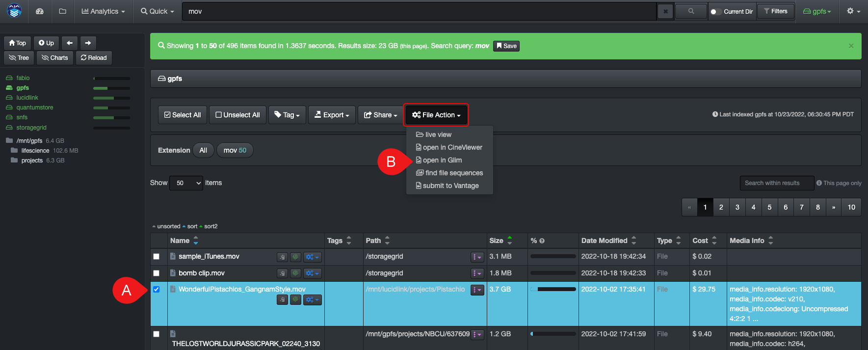Go back with the left arrow button

point(70,43)
